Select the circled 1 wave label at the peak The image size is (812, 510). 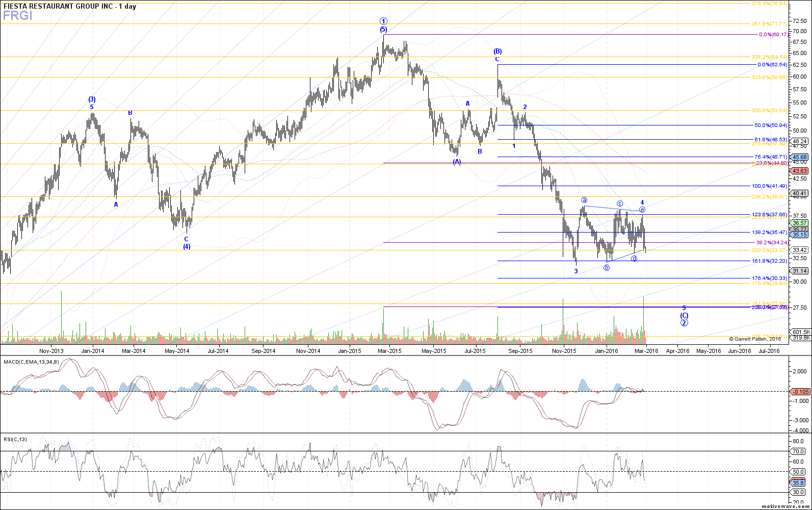coord(384,21)
